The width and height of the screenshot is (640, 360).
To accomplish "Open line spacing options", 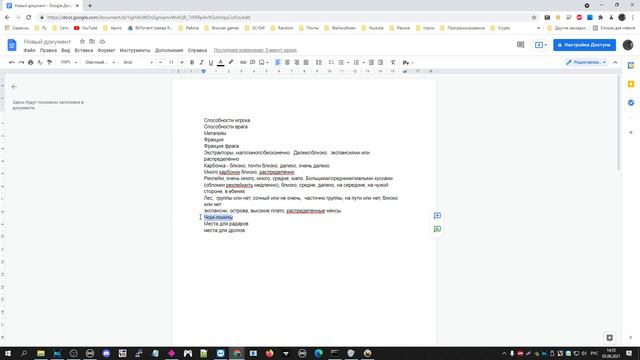I will pyautogui.click(x=319, y=62).
